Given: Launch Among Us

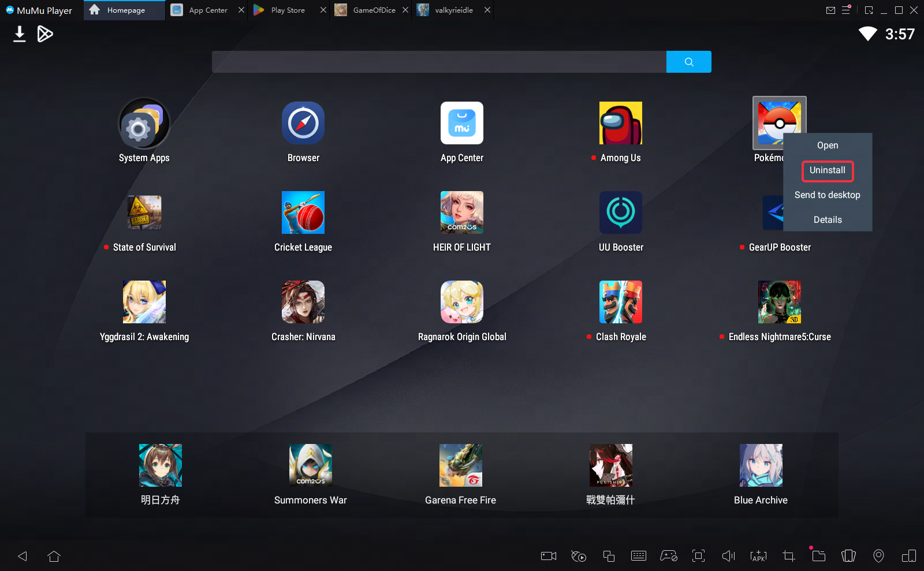Looking at the screenshot, I should (621, 123).
